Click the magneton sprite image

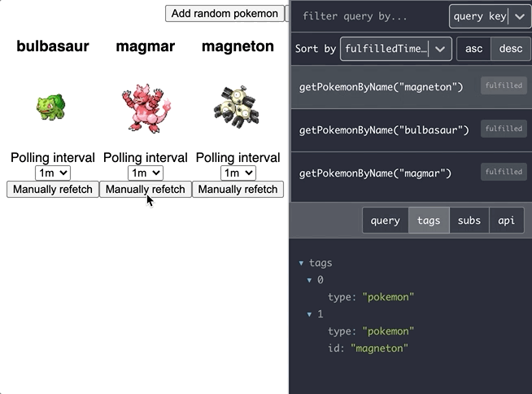click(238, 107)
